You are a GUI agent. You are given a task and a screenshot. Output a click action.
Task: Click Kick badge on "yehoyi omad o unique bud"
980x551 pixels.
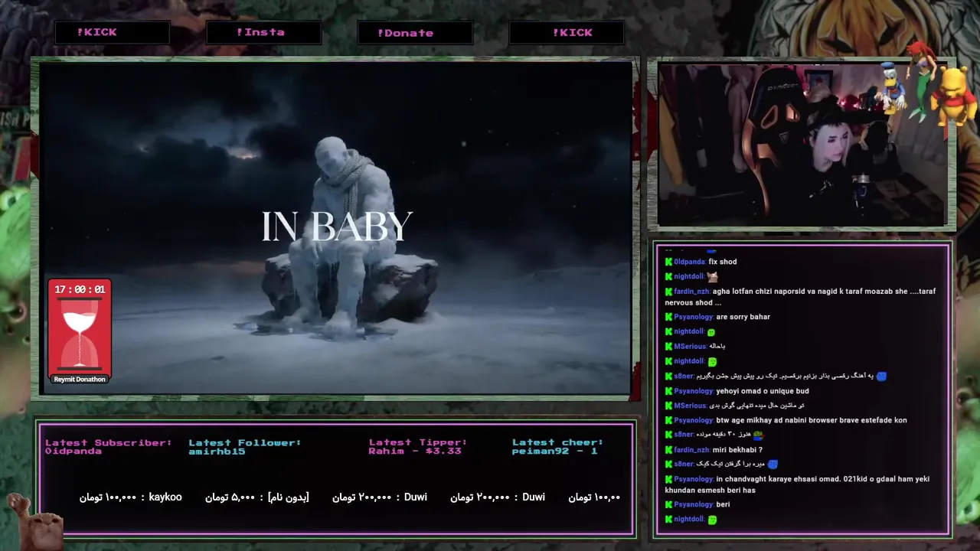coord(668,391)
